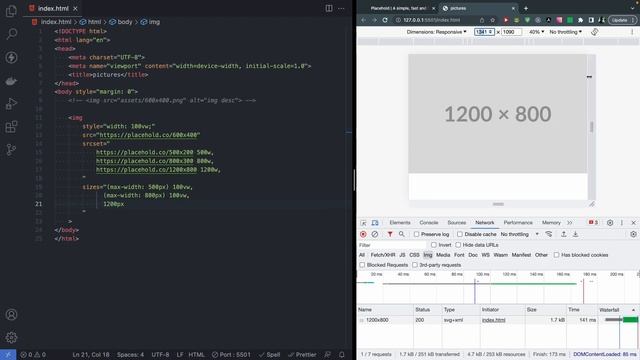Open network conditions wifi icon
This screenshot has height=360, width=640.
(549, 234)
